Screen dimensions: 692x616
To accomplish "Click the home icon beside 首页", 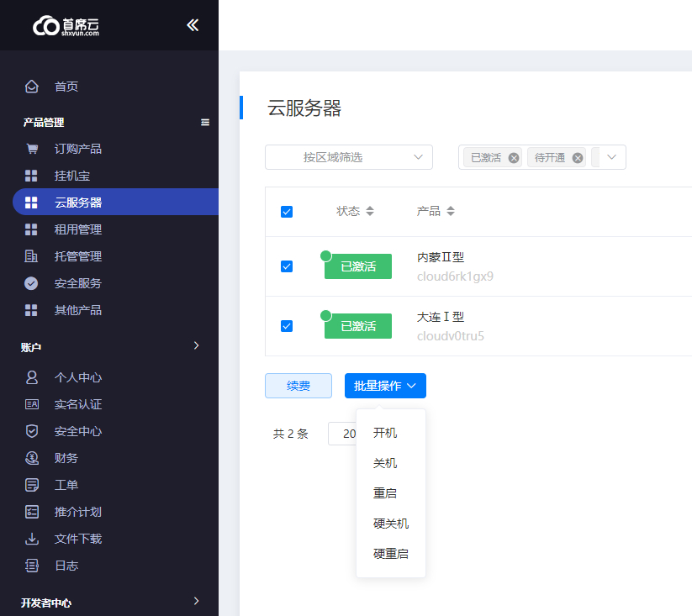I will point(32,87).
